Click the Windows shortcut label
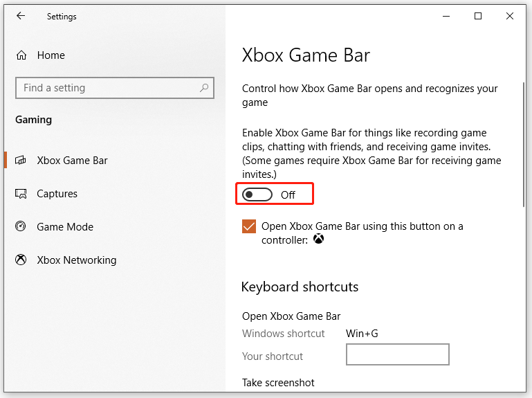 point(284,334)
